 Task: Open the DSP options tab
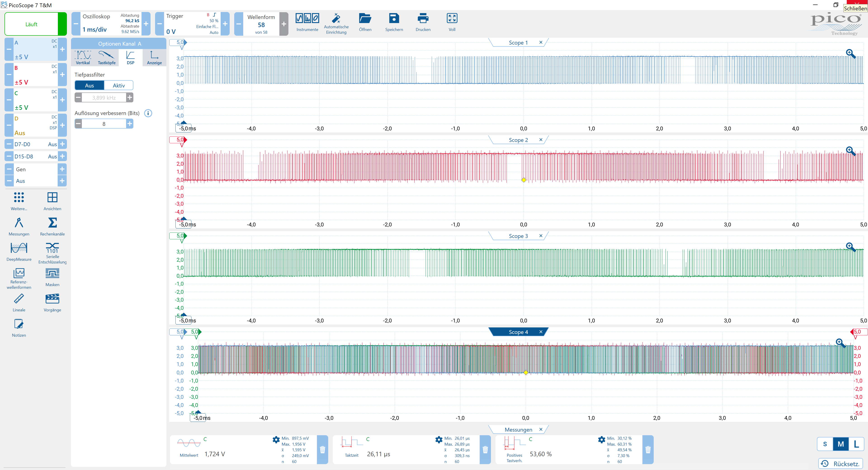coord(130,58)
